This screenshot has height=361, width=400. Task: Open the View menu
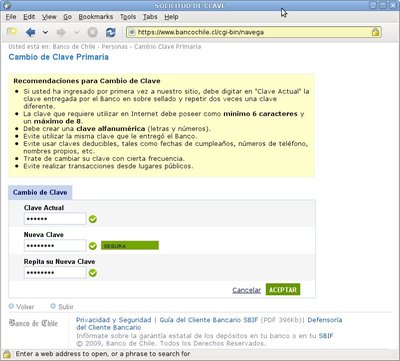pyautogui.click(x=49, y=17)
